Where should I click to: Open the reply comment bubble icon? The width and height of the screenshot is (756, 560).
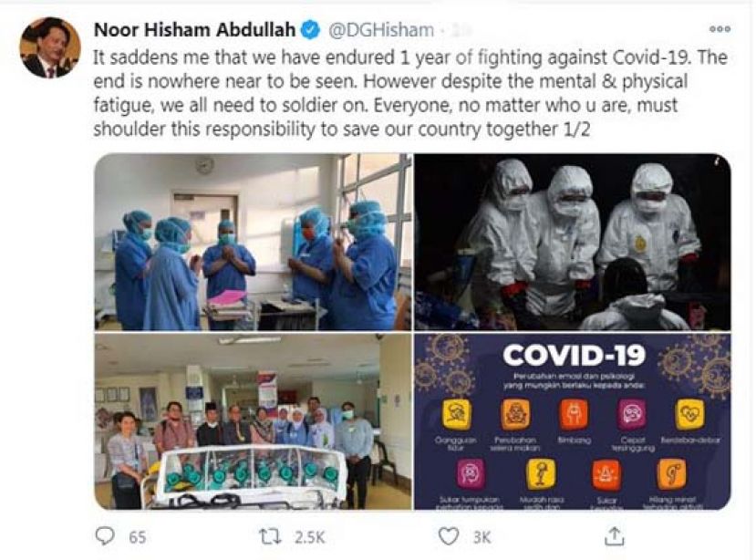105,536
